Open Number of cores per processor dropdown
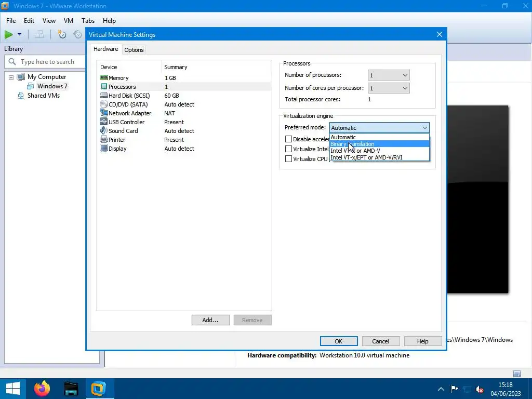This screenshot has height=399, width=532. click(x=389, y=88)
